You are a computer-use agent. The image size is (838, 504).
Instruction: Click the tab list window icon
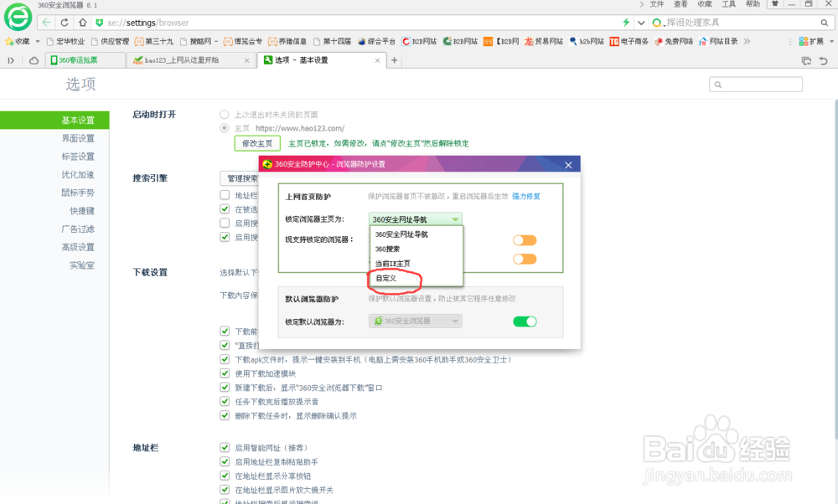click(x=806, y=61)
